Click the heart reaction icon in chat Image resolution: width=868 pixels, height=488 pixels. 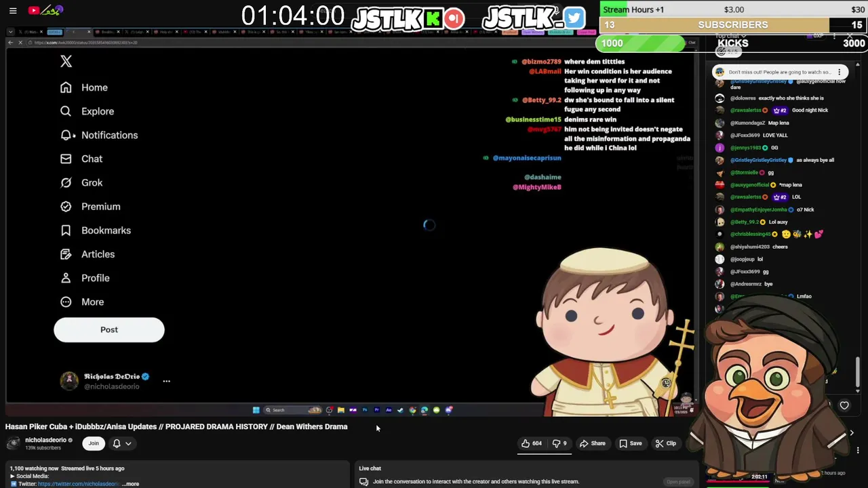click(844, 405)
